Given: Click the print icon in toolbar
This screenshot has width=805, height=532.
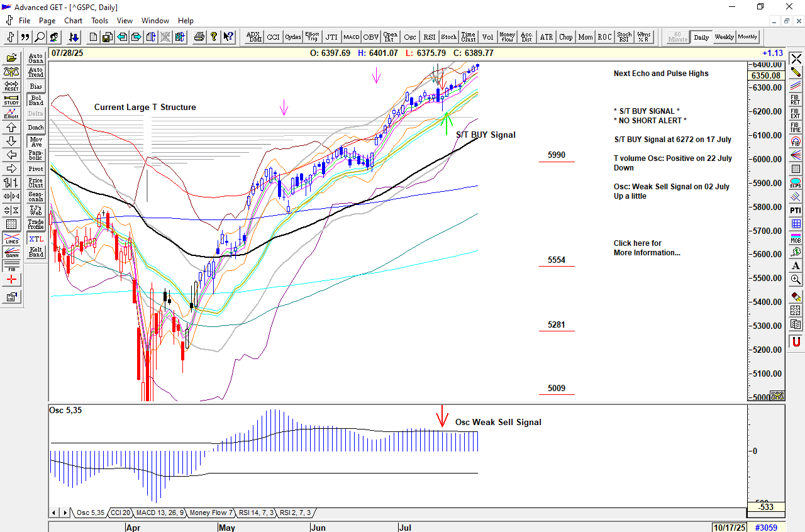Looking at the screenshot, I should (x=199, y=37).
